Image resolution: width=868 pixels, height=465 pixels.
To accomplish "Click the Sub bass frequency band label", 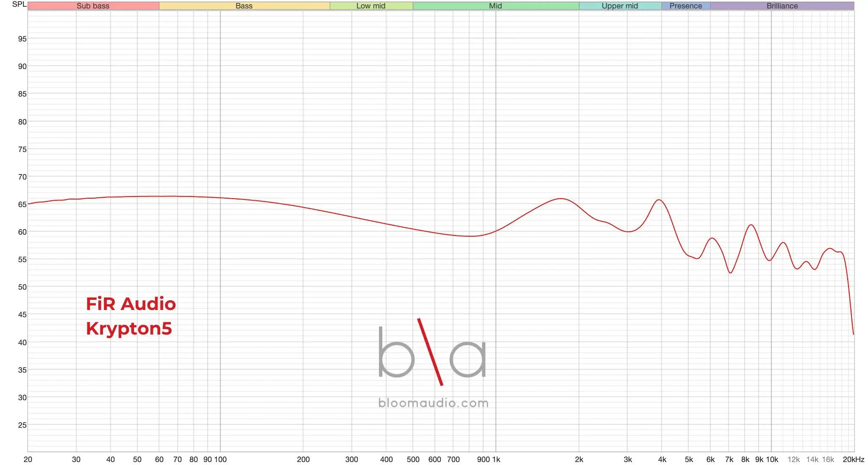I will pos(93,6).
